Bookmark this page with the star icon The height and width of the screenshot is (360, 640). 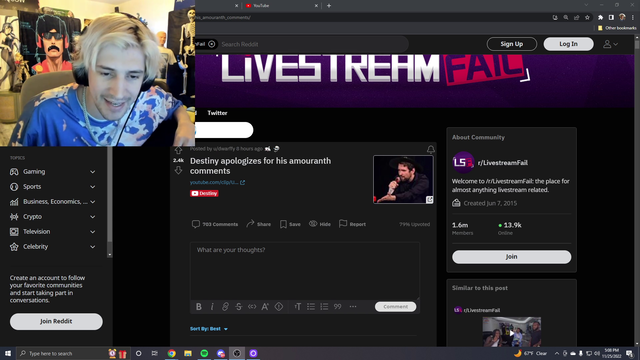[x=587, y=17]
